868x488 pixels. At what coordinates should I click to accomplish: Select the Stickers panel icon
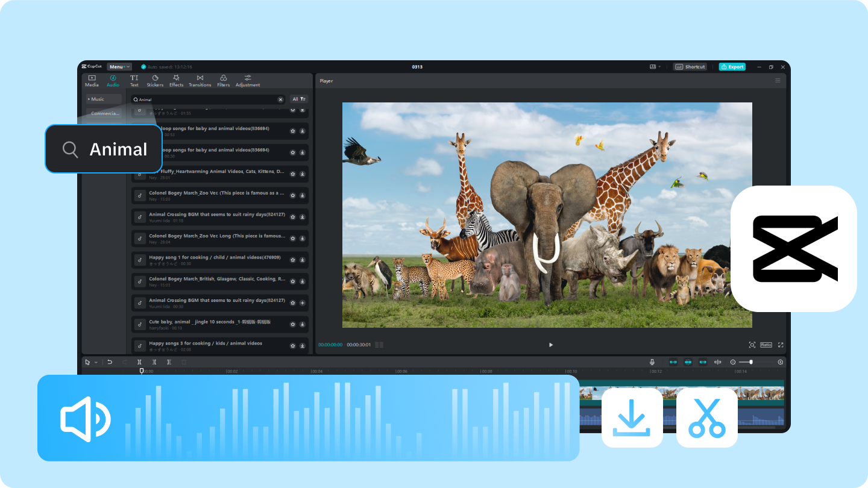155,80
